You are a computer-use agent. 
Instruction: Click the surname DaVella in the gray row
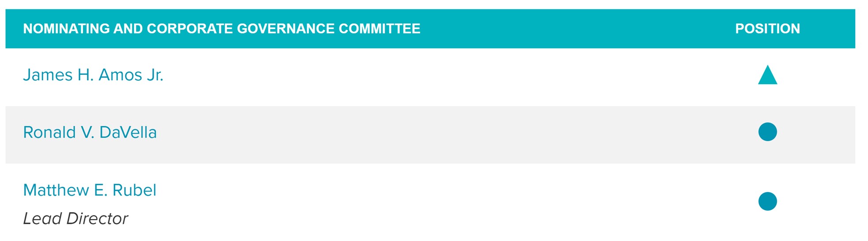(x=128, y=132)
